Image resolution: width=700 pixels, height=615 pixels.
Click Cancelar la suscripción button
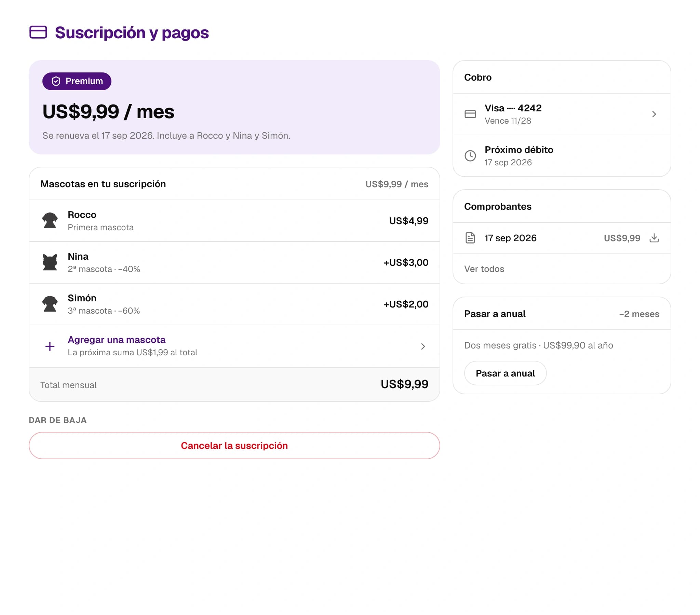[234, 446]
